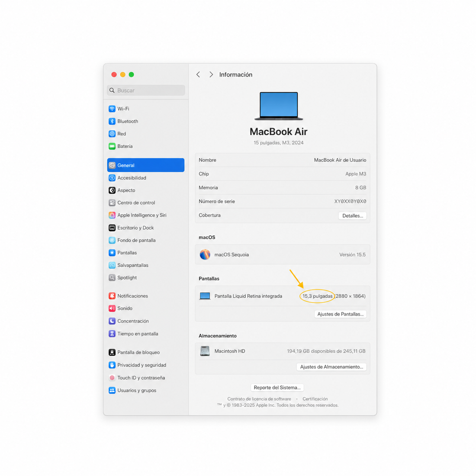Click the Red network globe icon

(112, 134)
